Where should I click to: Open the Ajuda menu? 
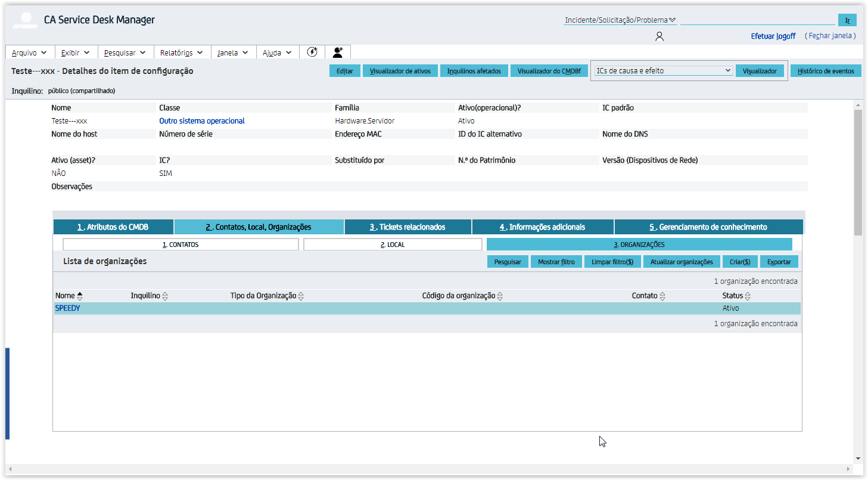coord(278,52)
